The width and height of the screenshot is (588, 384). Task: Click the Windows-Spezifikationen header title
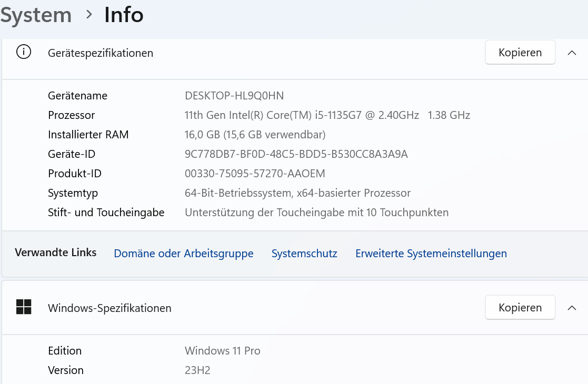coord(110,308)
